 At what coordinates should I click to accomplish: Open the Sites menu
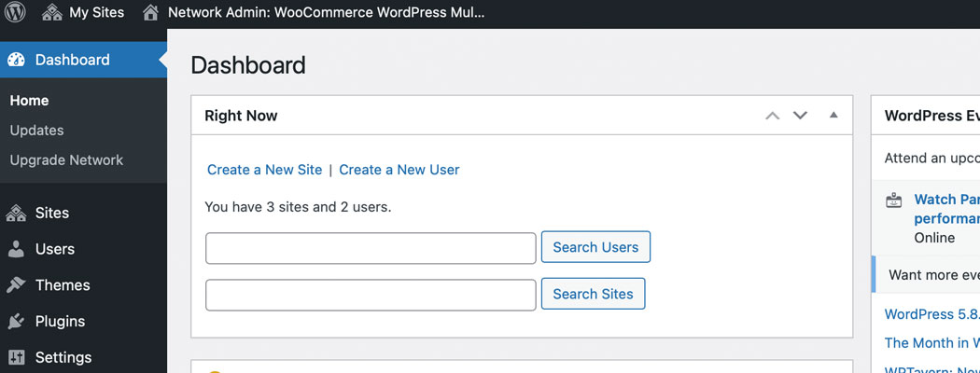coord(83,213)
